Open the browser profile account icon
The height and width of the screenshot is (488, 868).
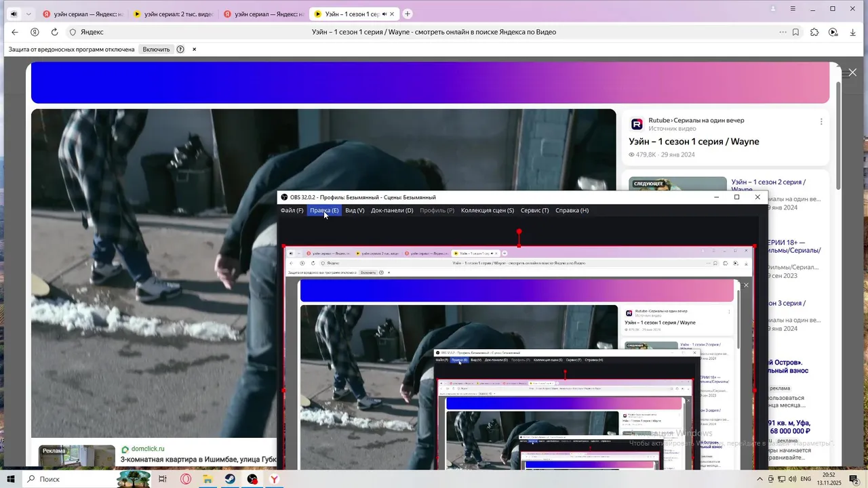pyautogui.click(x=773, y=9)
